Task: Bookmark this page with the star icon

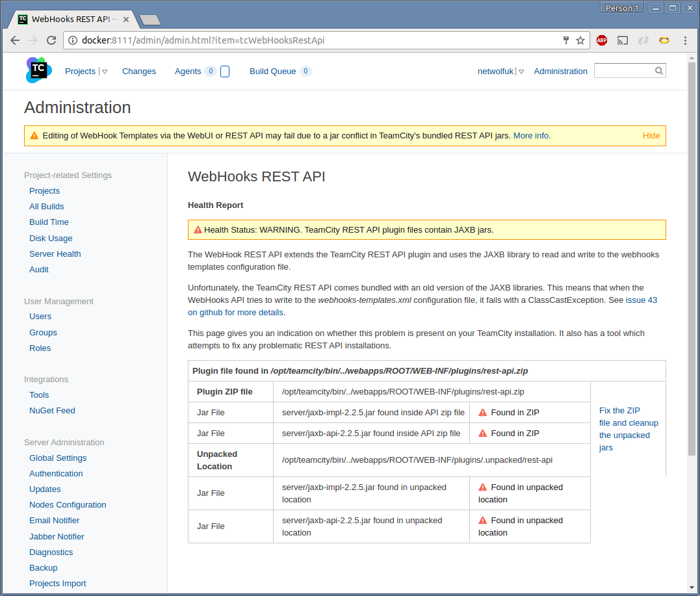Action: (x=580, y=41)
